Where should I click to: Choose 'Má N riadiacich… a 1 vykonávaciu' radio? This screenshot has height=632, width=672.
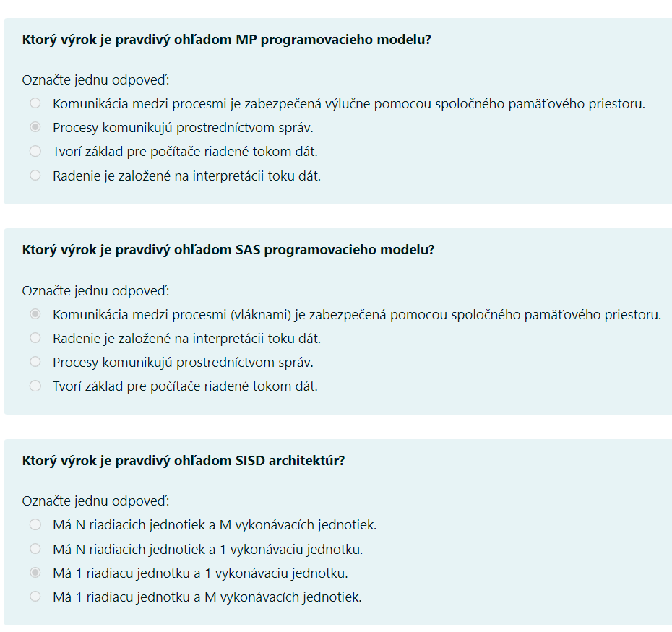coord(35,549)
